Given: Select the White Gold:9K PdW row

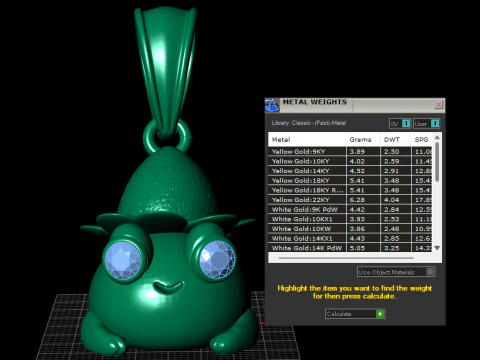Looking at the screenshot, I should pos(350,209).
